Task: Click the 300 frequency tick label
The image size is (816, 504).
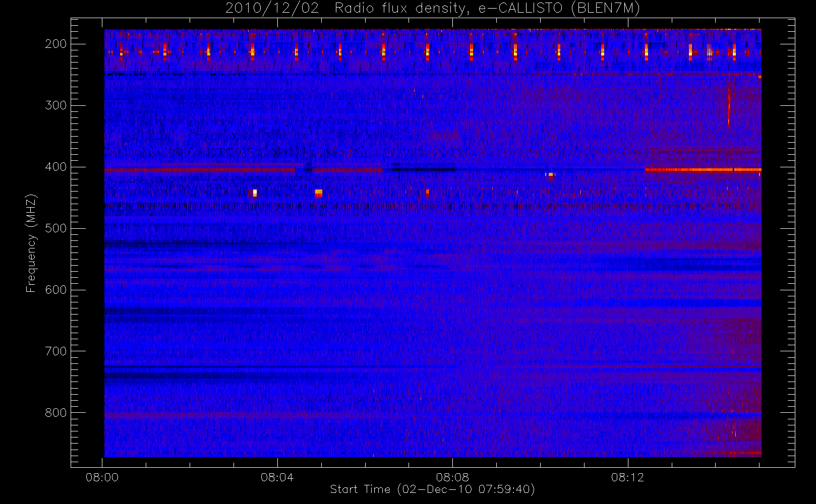Action: tap(56, 105)
